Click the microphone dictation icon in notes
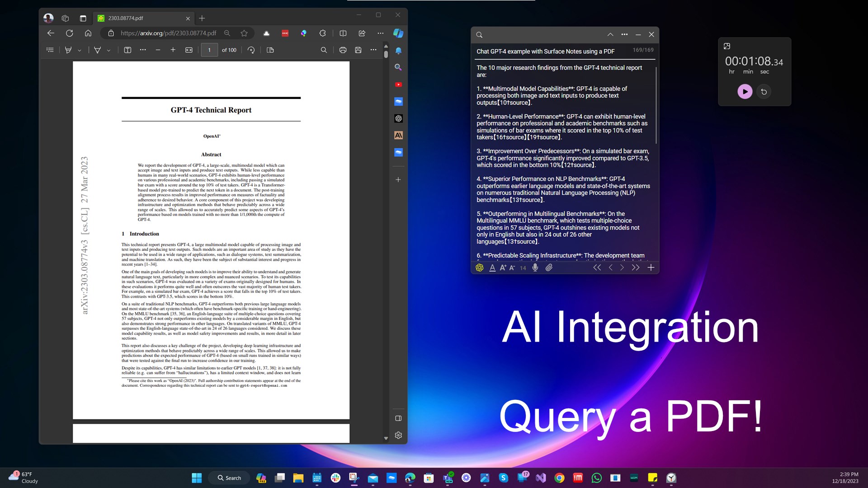This screenshot has height=488, width=868. coord(535,267)
